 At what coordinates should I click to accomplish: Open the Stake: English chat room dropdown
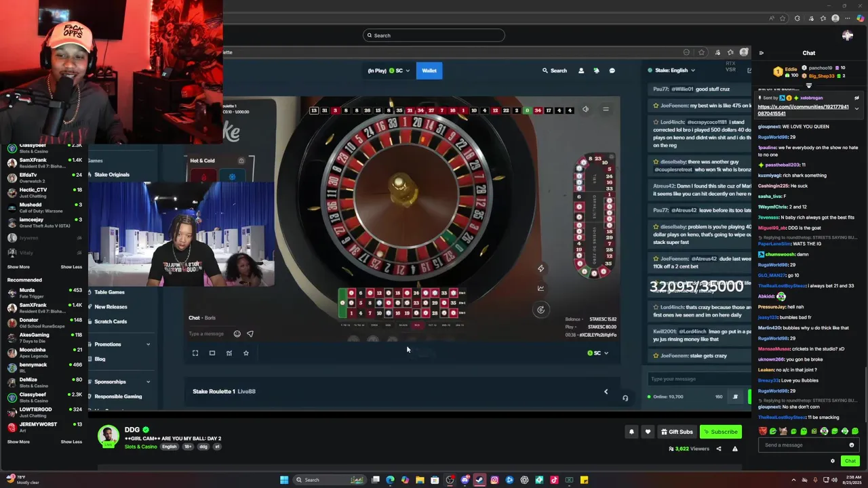(x=671, y=70)
